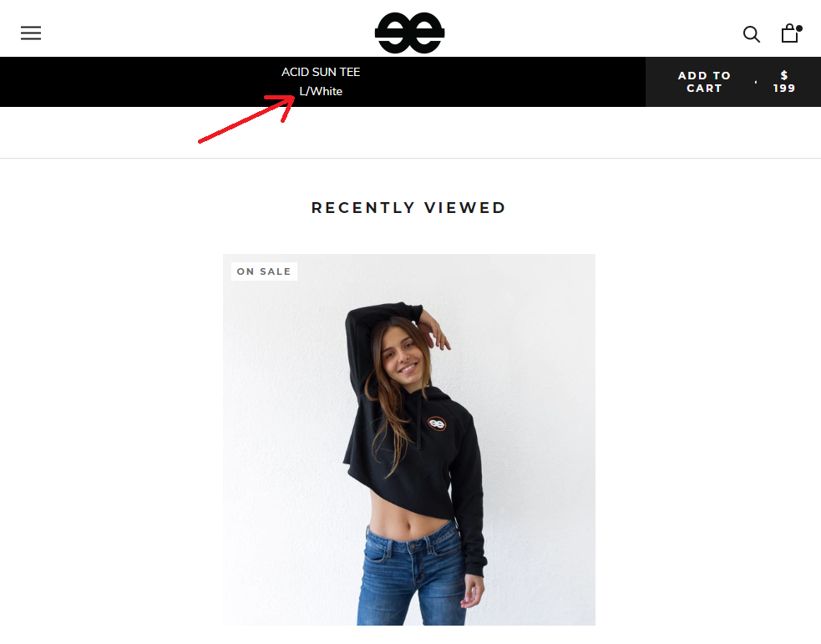Click the cart item indicator dot
Viewport: 821px width, 644px height.
click(x=799, y=28)
